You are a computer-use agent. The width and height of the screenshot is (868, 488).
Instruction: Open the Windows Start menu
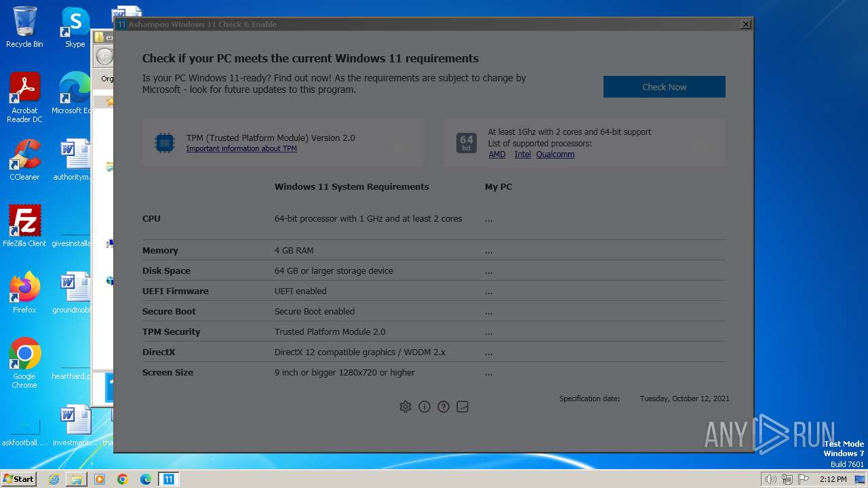coord(19,479)
